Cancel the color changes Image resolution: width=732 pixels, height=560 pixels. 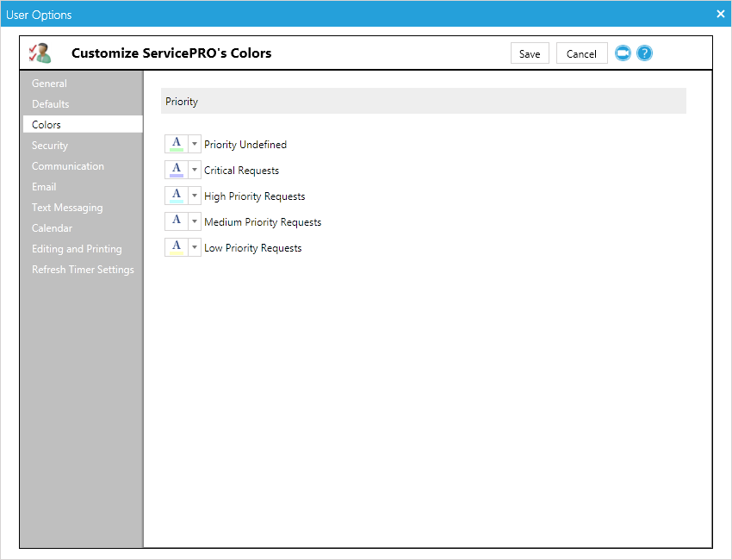(x=581, y=53)
